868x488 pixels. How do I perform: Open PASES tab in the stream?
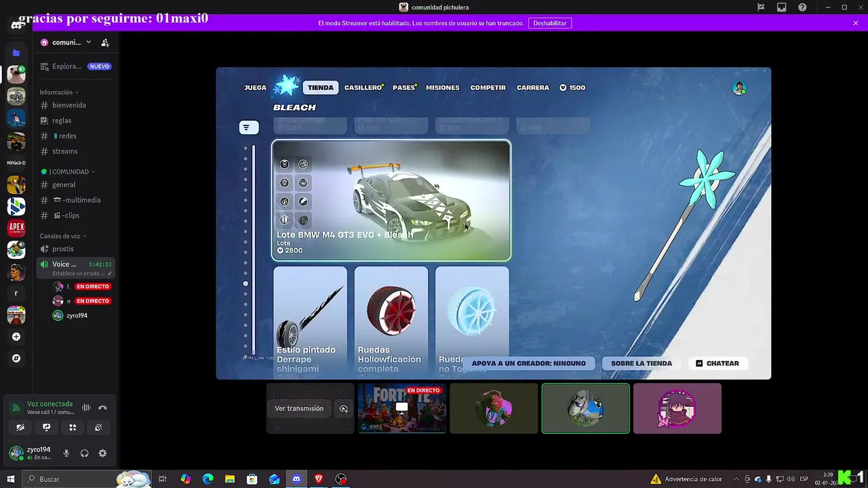tap(404, 87)
